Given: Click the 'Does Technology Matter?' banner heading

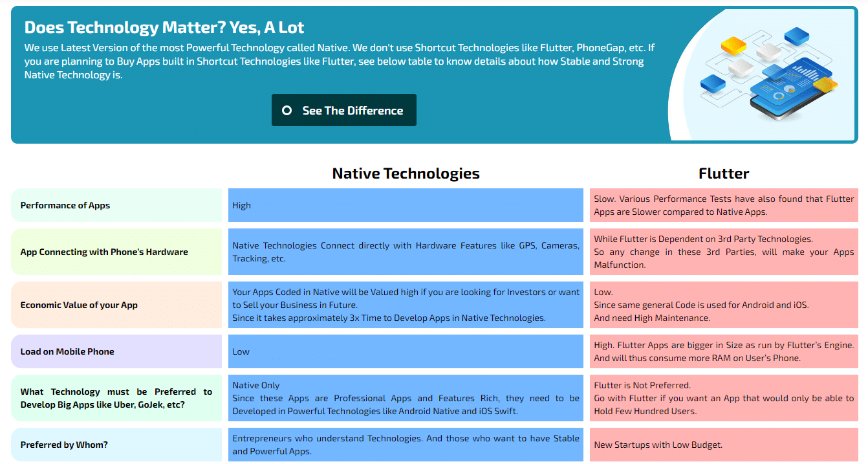Looking at the screenshot, I should point(164,27).
